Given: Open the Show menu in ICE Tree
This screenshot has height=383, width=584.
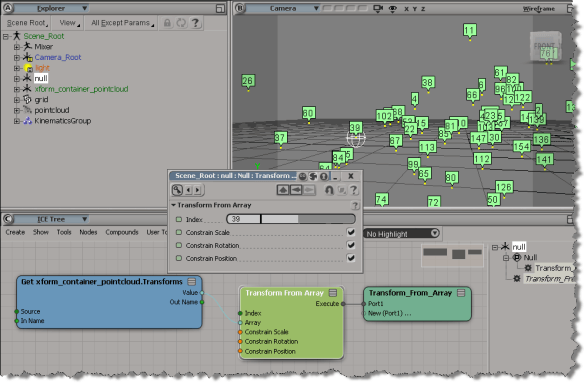Looking at the screenshot, I should pyautogui.click(x=41, y=232).
